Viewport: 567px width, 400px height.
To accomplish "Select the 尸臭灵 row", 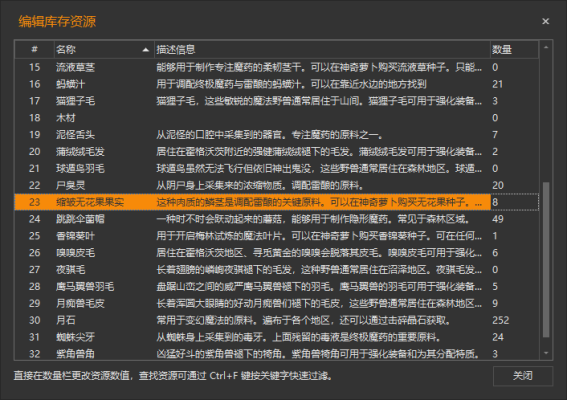I will (x=277, y=186).
